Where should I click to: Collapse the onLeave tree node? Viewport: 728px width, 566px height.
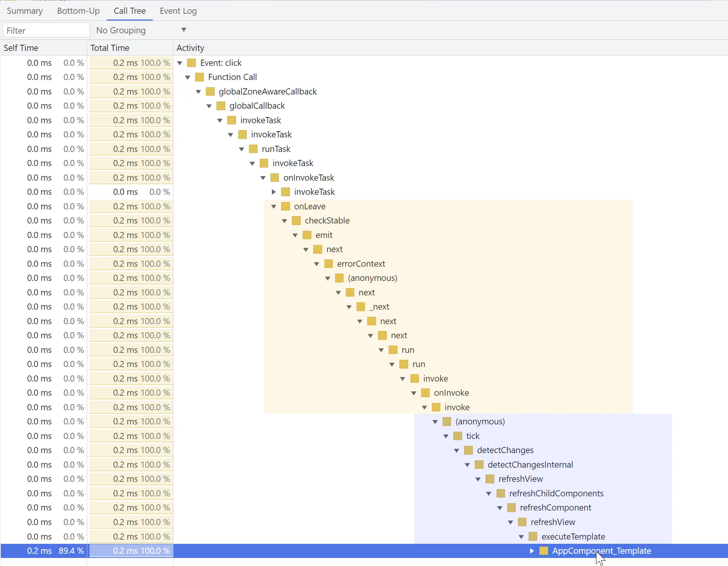(x=274, y=206)
